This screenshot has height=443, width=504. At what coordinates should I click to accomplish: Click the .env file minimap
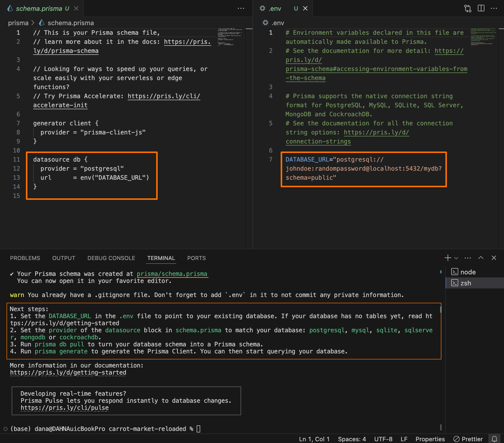483,37
